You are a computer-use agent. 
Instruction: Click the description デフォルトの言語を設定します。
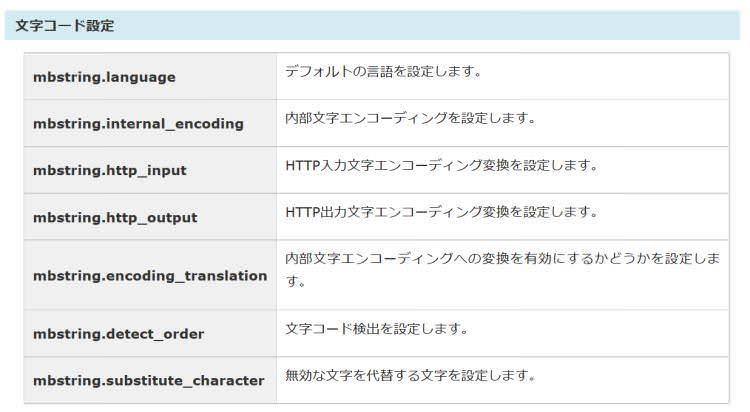pyautogui.click(x=384, y=72)
